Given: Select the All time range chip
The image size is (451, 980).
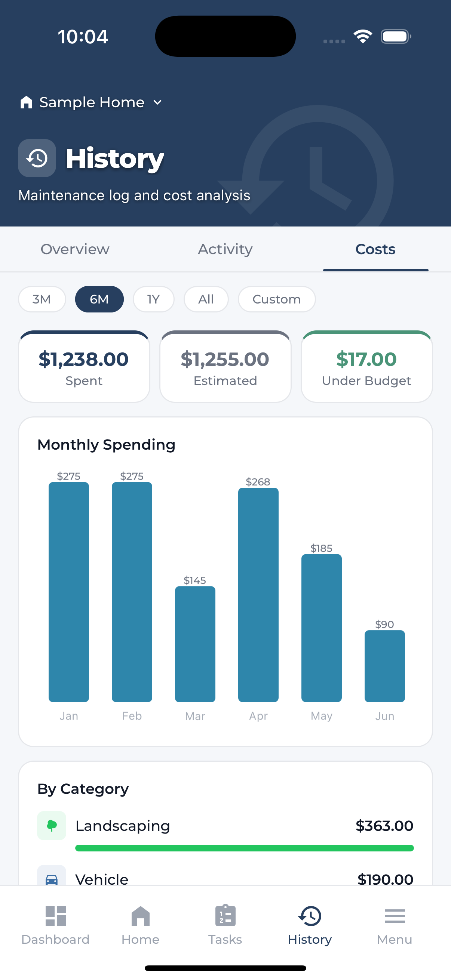Looking at the screenshot, I should click(x=206, y=299).
